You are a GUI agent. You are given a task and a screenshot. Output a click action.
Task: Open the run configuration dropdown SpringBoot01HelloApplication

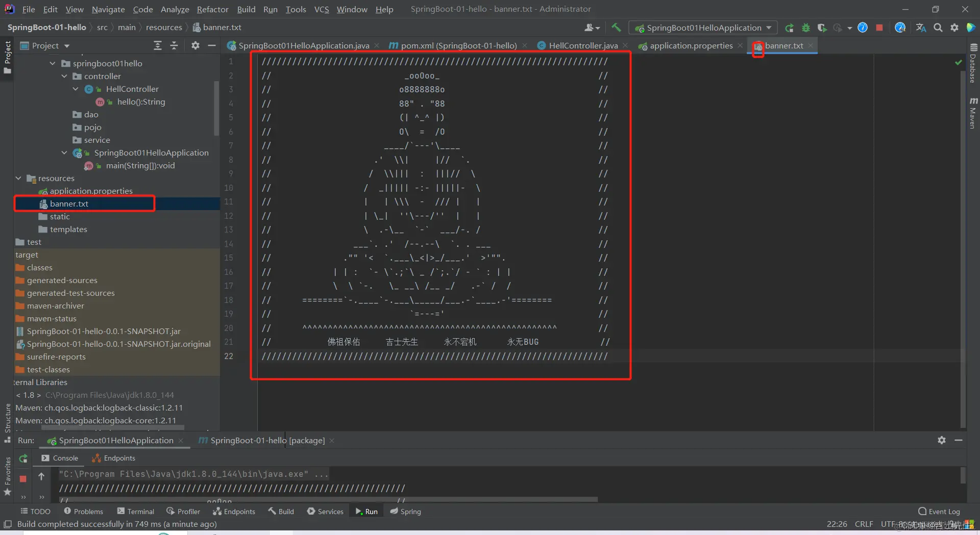703,28
